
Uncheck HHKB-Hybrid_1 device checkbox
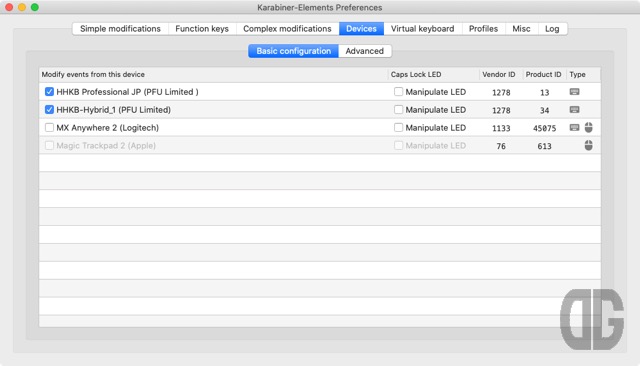[49, 110]
